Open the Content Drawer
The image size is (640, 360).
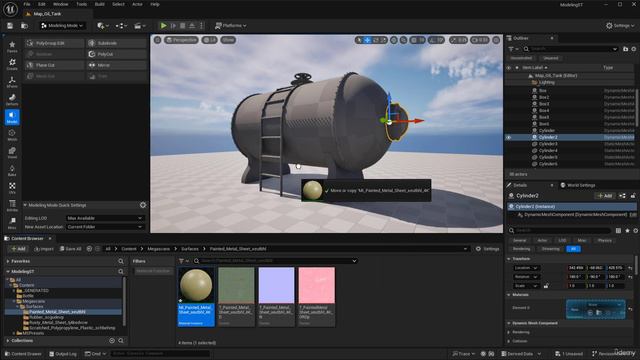[x=23, y=353]
